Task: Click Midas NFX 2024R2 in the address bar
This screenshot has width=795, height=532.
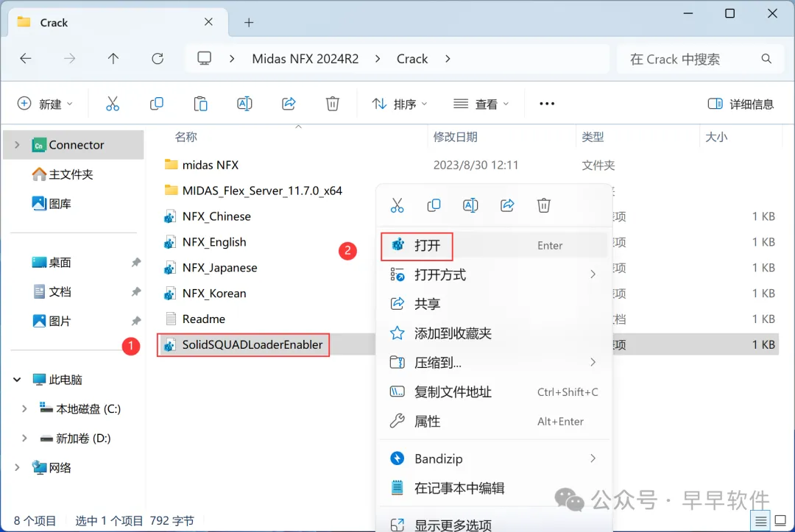Action: coord(305,59)
